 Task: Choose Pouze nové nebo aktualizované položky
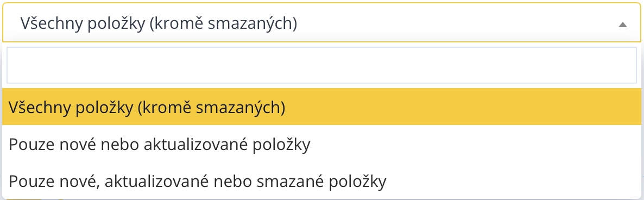(x=321, y=143)
